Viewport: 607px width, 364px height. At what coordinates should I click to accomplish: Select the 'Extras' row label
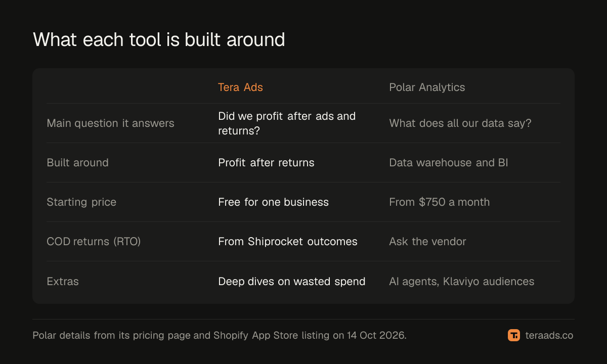63,281
